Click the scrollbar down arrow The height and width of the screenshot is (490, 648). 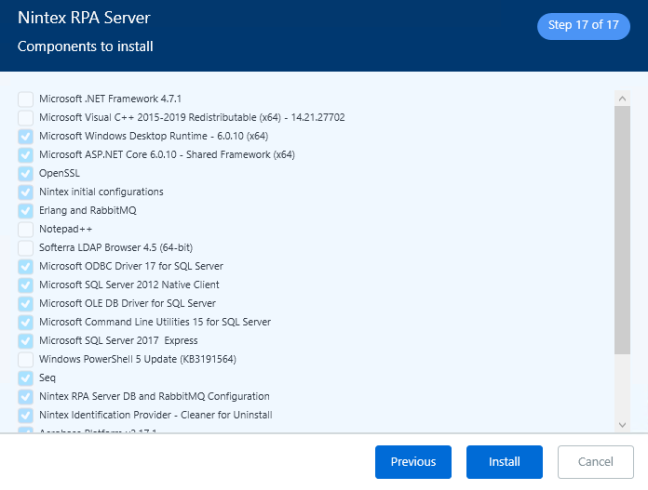coord(622,424)
